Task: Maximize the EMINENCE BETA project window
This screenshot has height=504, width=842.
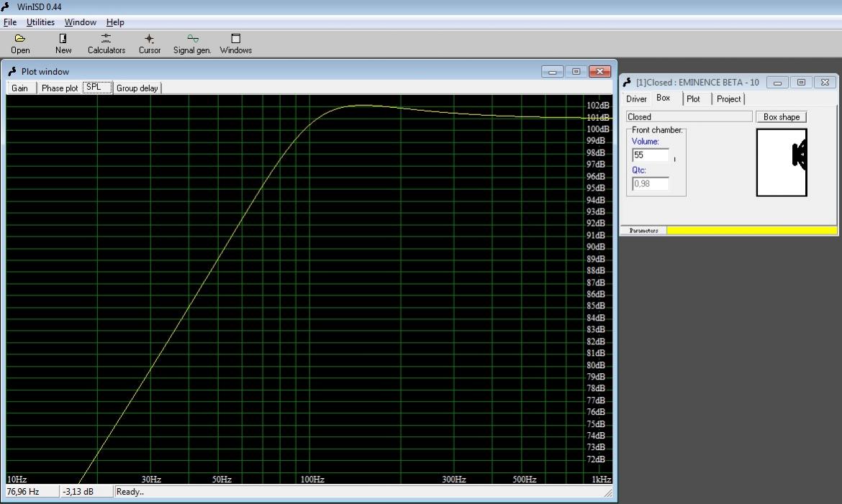Action: [801, 82]
